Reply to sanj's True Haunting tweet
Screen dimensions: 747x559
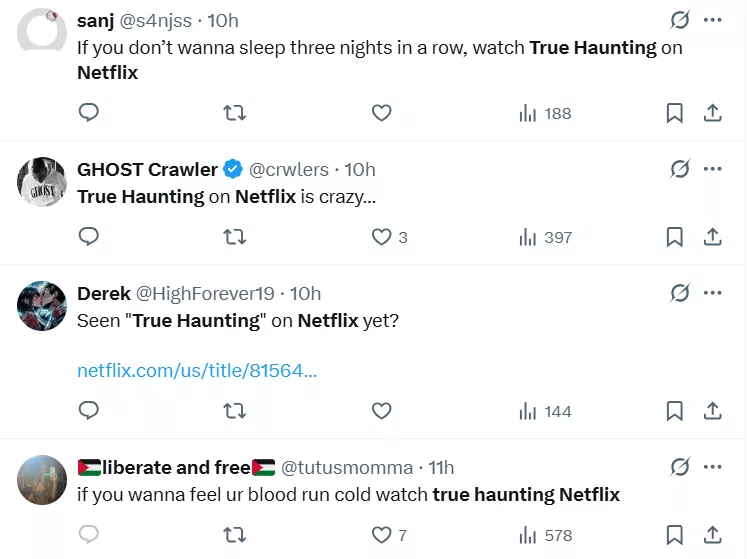(89, 113)
